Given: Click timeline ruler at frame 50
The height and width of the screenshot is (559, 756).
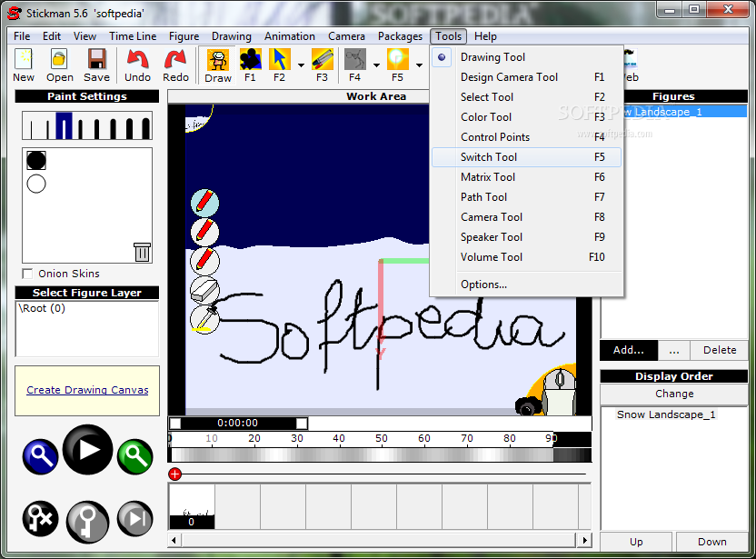Looking at the screenshot, I should (382, 438).
